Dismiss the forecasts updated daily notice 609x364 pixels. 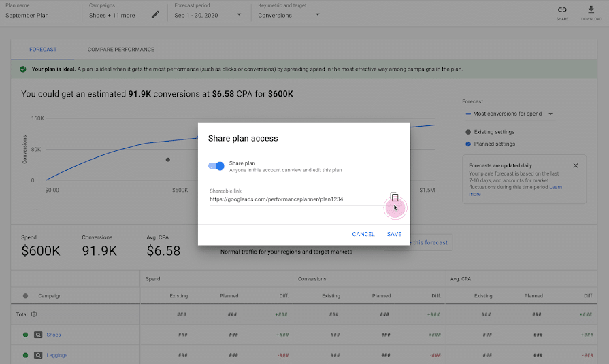coord(576,165)
